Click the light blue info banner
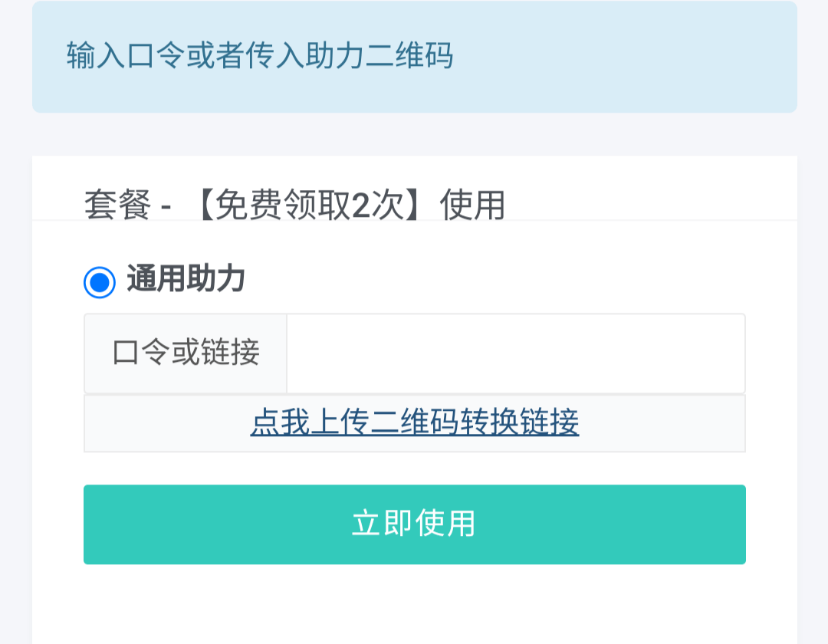Viewport: 828px width, 644px height. (x=414, y=57)
